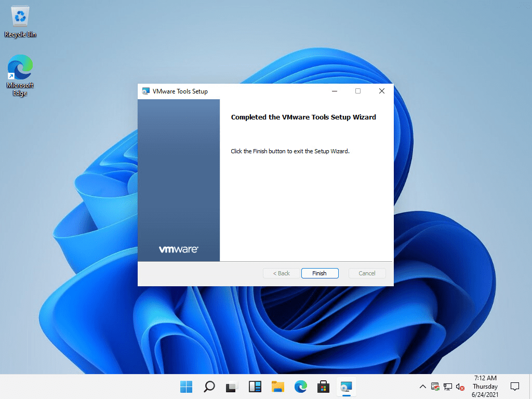Open the Recycle Bin

(x=20, y=17)
